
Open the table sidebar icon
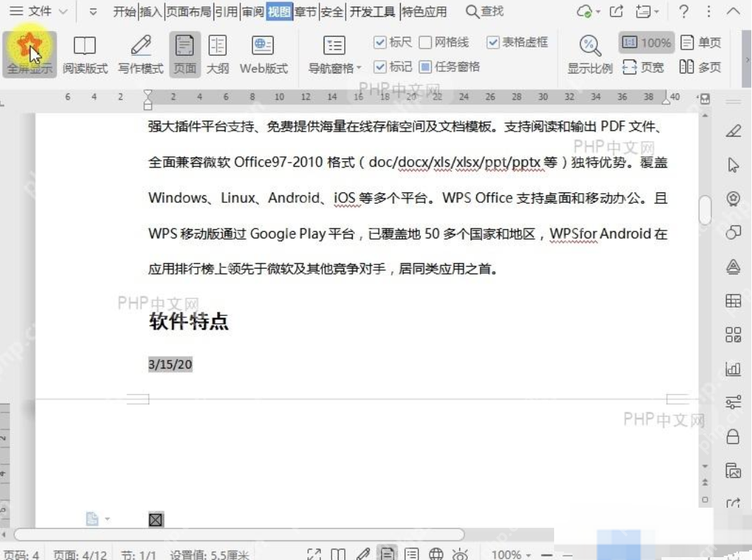(733, 301)
